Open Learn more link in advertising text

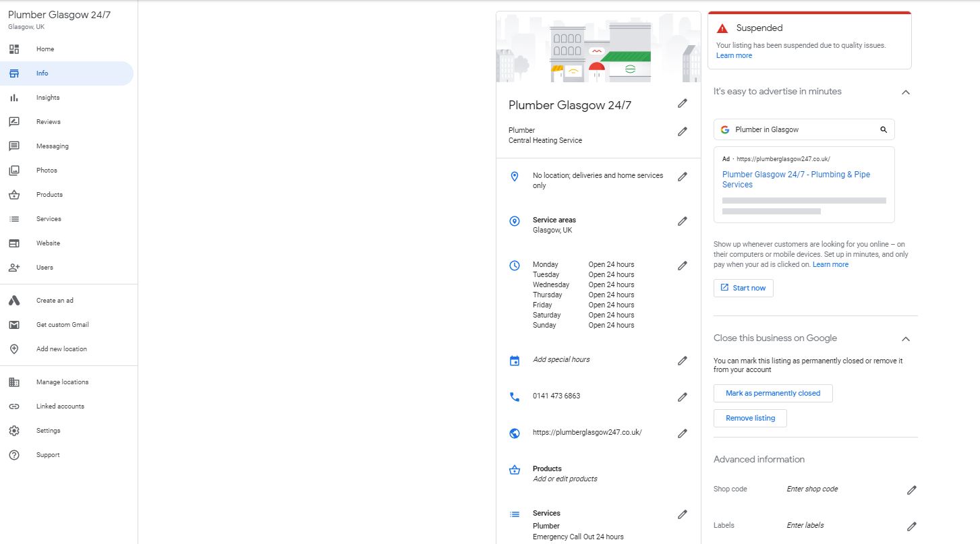pyautogui.click(x=830, y=265)
